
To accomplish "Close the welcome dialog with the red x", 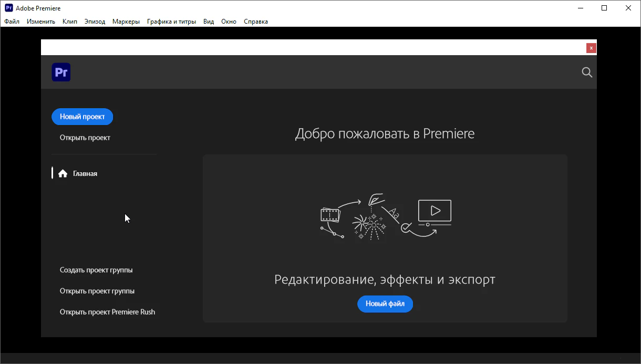I will 591,48.
